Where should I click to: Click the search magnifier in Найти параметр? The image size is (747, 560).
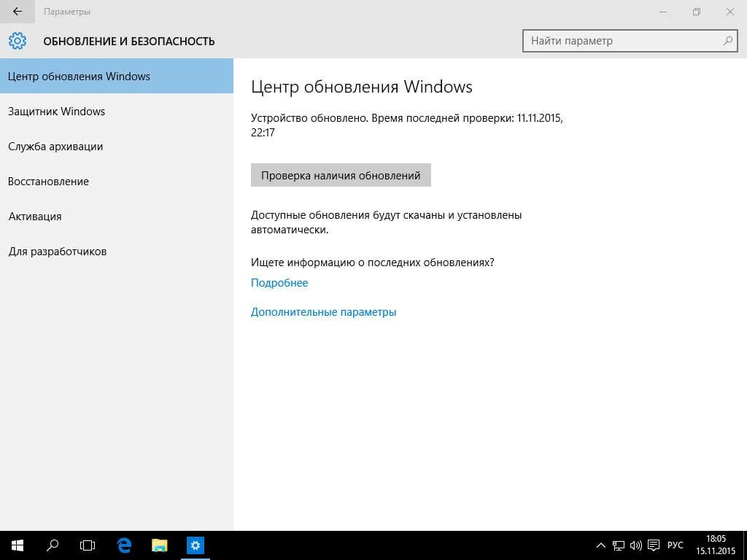coord(727,41)
